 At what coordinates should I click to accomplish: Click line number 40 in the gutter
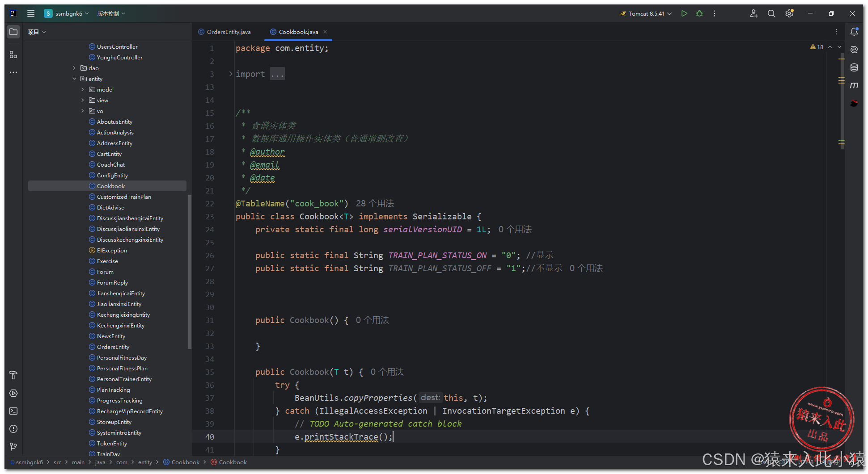click(x=210, y=436)
